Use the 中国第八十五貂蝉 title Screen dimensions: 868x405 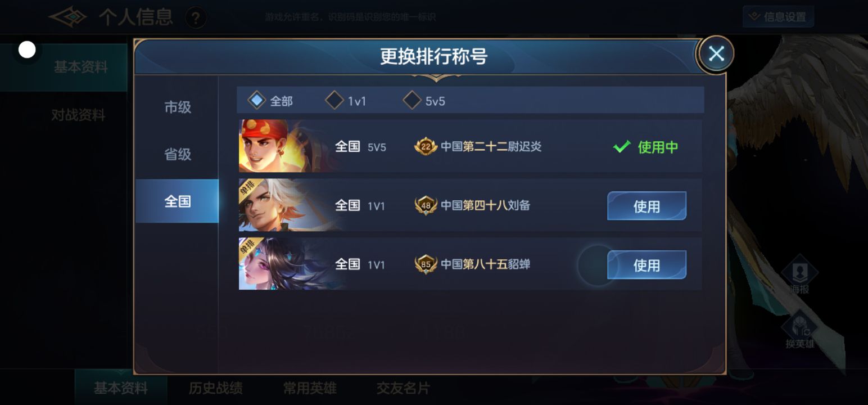[647, 265]
